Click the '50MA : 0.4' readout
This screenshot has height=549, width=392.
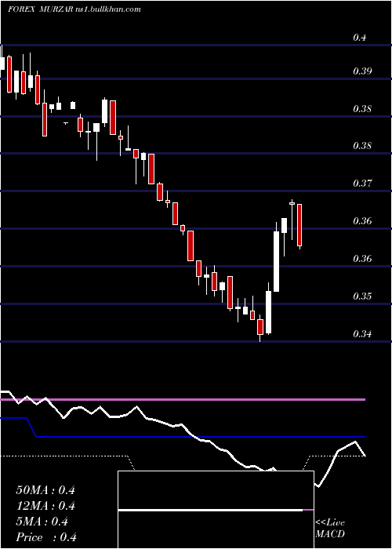pos(45,490)
